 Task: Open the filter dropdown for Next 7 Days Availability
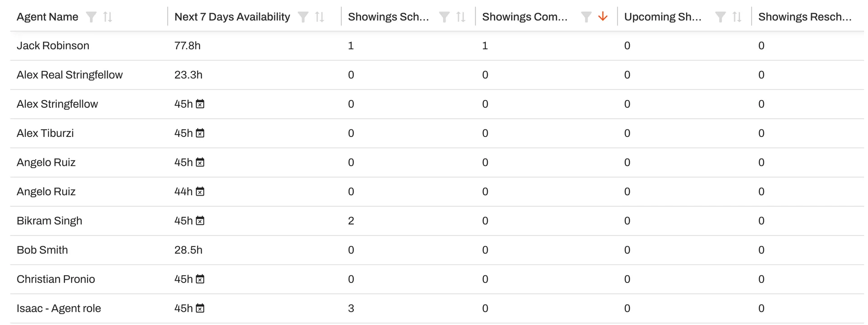click(302, 17)
